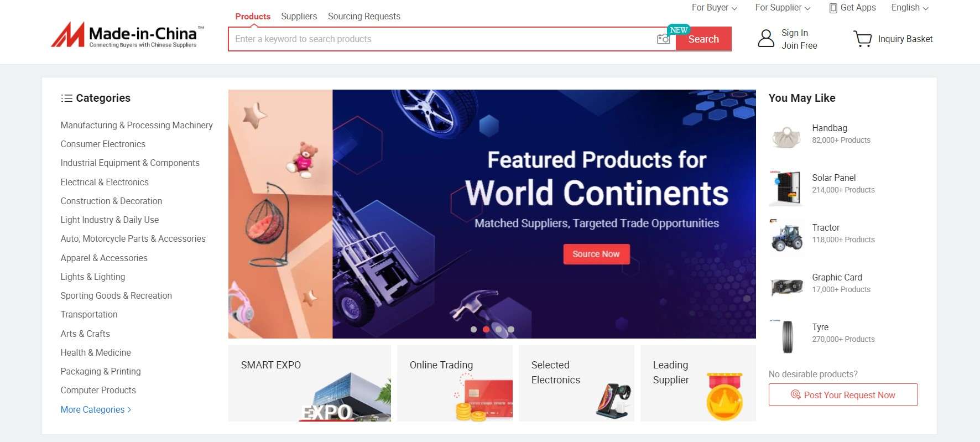
Task: Click the camera image search icon
Action: (x=663, y=39)
